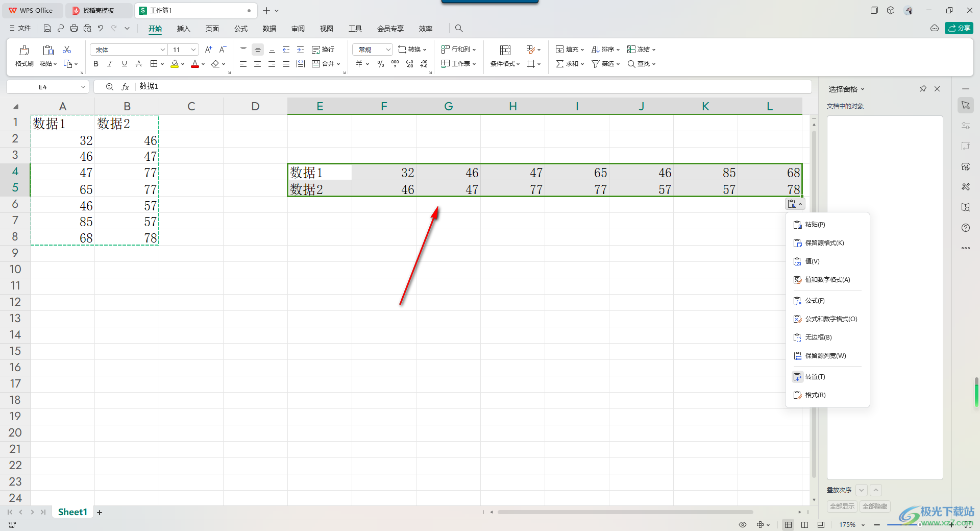This screenshot has height=531, width=980.
Task: Click the eye protection mode status icon
Action: [x=743, y=524]
